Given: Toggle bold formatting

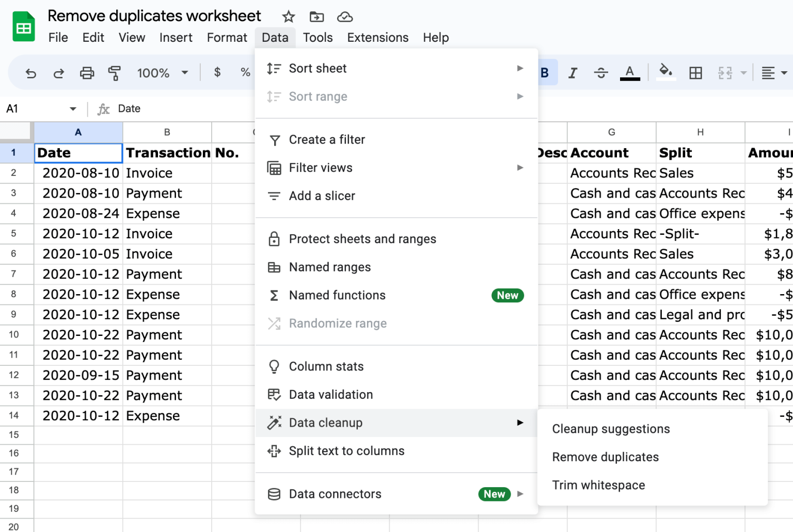Looking at the screenshot, I should pyautogui.click(x=545, y=72).
